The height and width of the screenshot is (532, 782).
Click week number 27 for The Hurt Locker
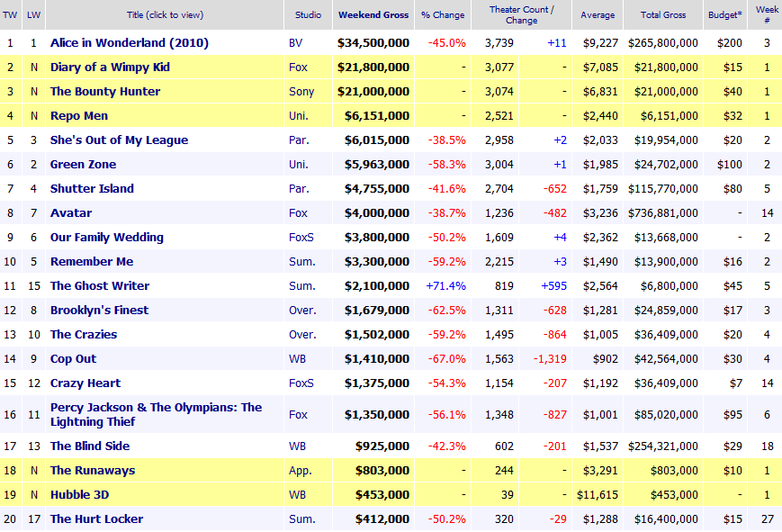768,519
